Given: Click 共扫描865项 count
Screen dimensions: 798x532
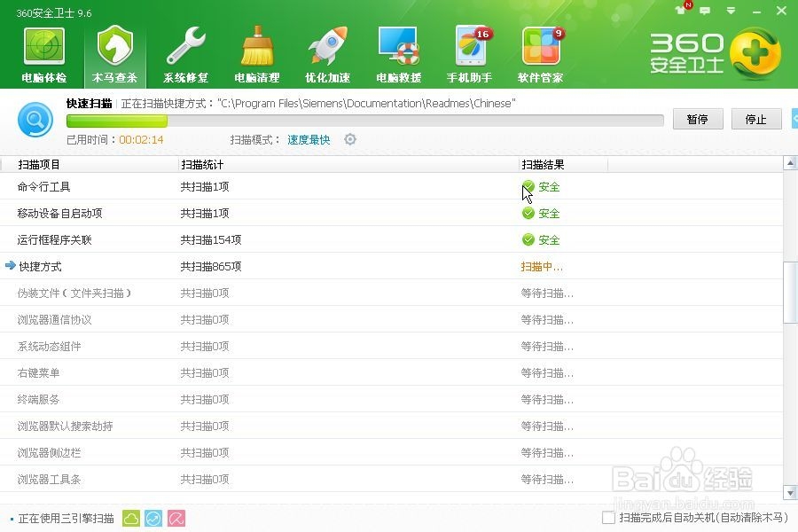Looking at the screenshot, I should point(211,266).
